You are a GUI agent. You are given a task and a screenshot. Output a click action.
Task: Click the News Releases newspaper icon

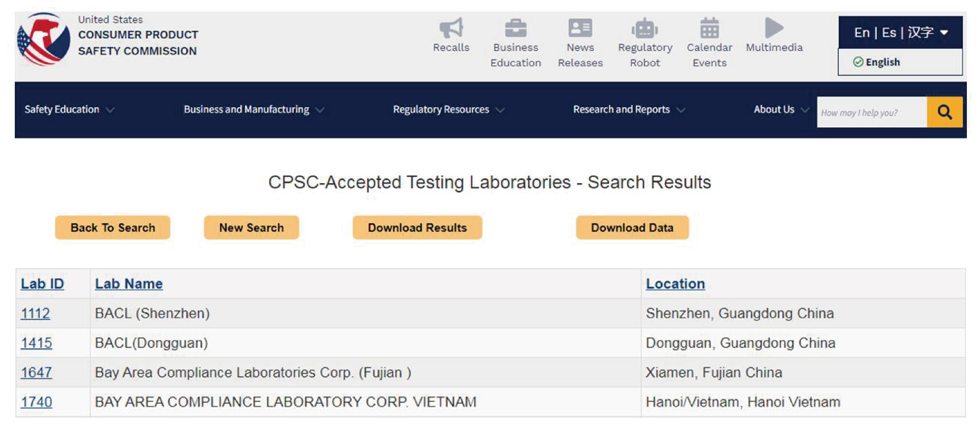click(580, 28)
